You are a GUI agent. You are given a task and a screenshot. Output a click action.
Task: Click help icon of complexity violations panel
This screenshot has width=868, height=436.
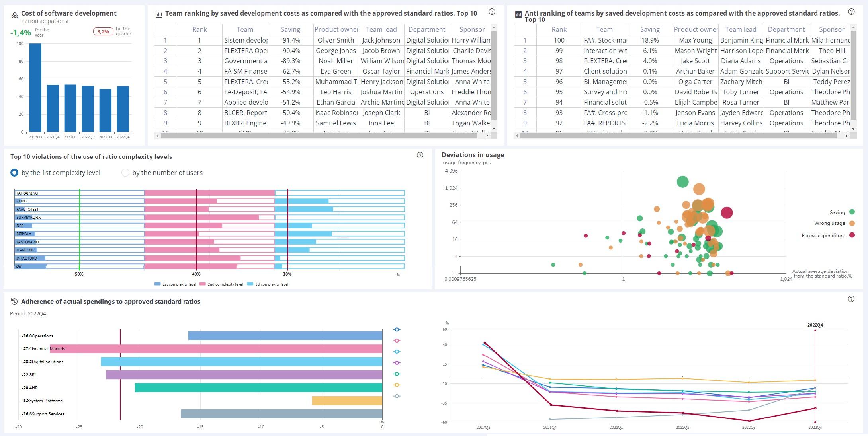pyautogui.click(x=420, y=156)
